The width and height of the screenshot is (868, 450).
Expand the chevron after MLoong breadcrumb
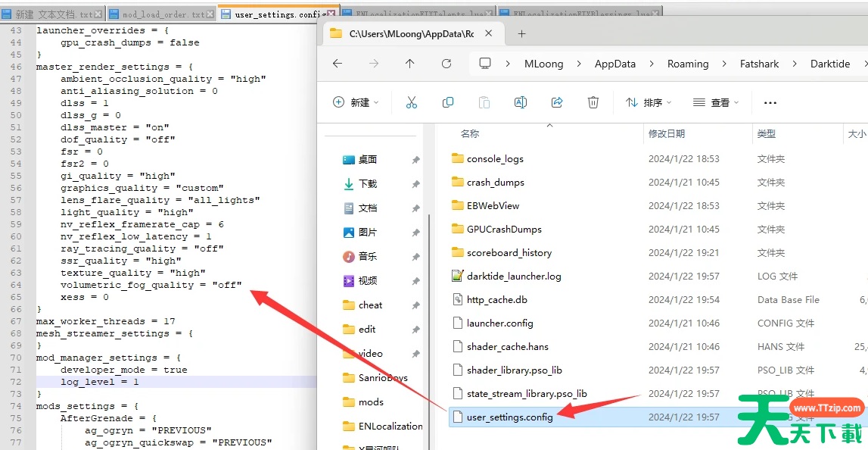pos(579,64)
